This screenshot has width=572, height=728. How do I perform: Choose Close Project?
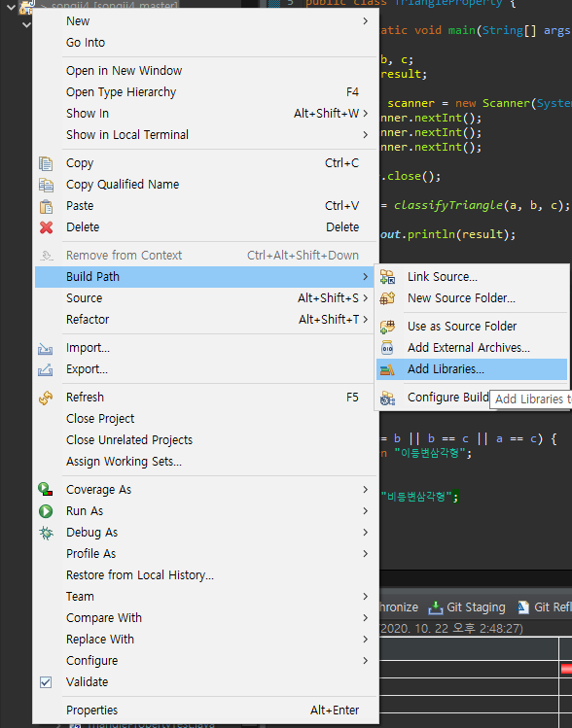coord(206,419)
